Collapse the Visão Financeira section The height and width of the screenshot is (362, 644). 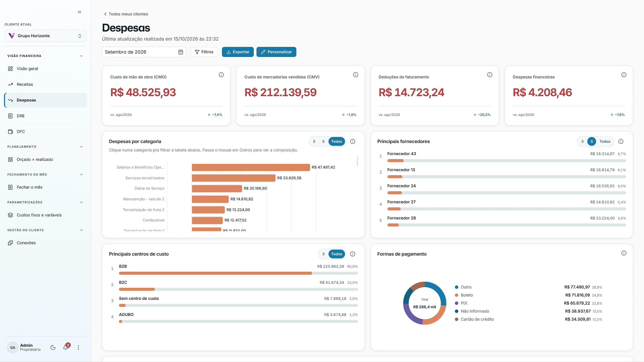tap(45, 56)
